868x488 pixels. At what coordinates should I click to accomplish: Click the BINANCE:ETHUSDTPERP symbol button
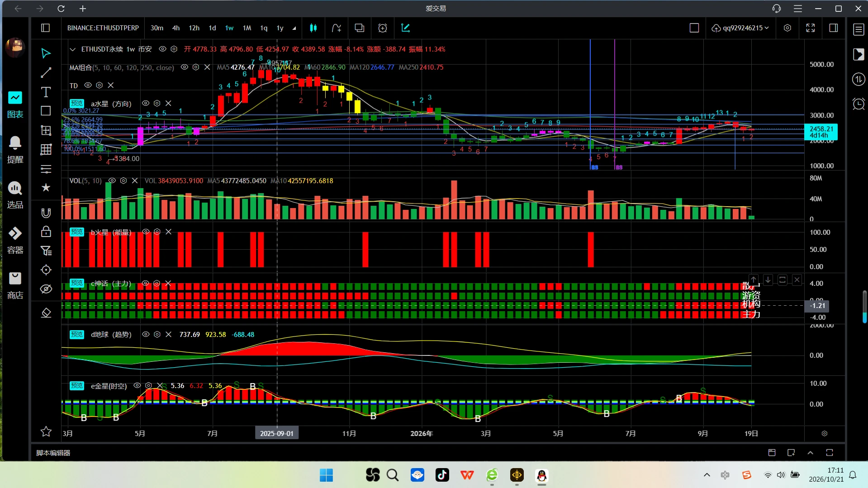103,28
